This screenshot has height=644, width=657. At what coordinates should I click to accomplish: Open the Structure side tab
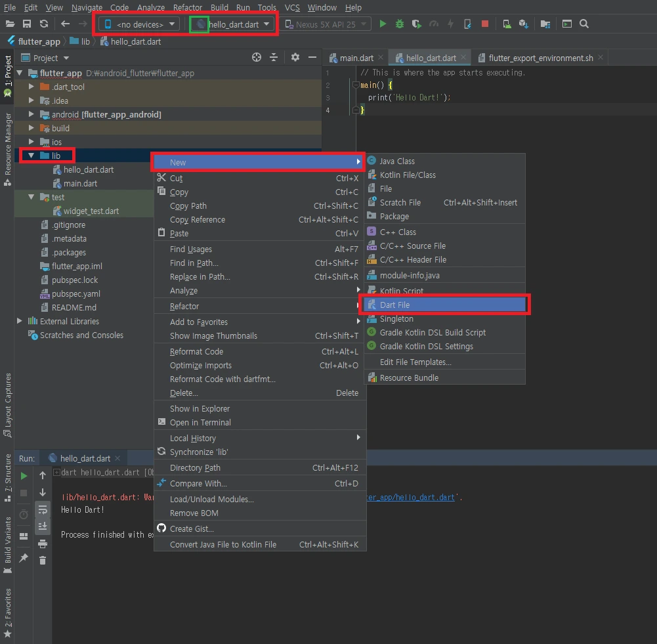coord(7,478)
